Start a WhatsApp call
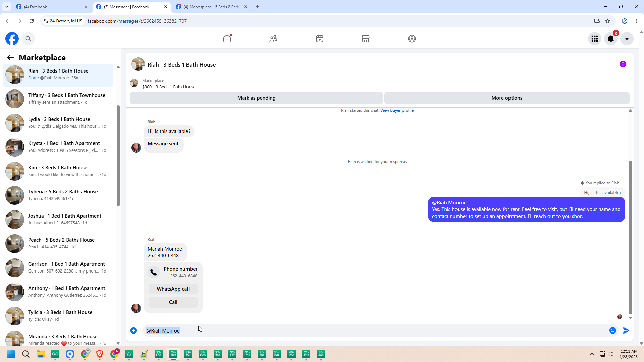644x362 pixels. pos(173,289)
